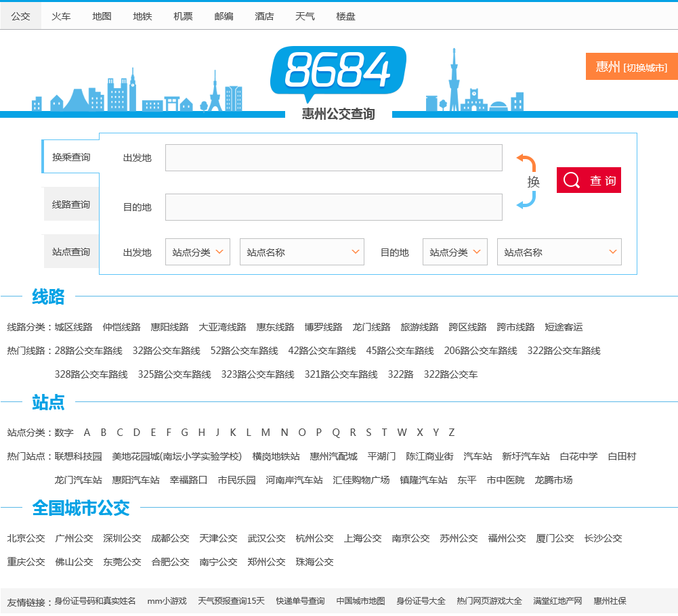The image size is (678, 616).
Task: Go to 东莞公交 city page
Action: [x=122, y=562]
